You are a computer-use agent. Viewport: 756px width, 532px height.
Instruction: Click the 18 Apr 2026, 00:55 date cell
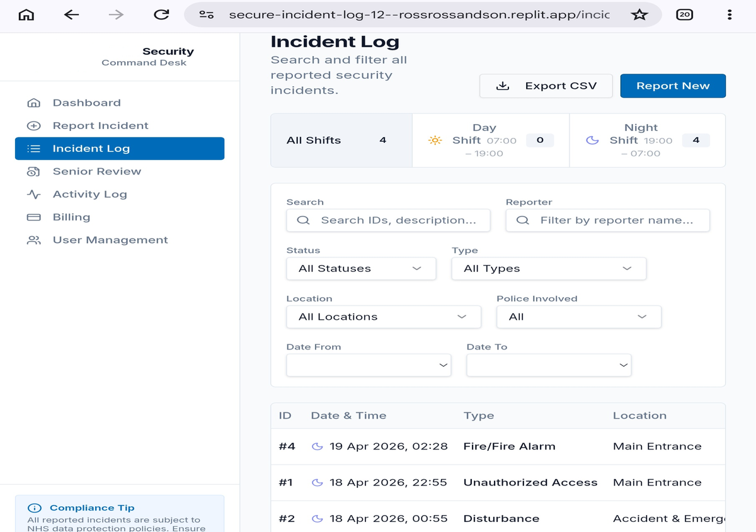coord(388,519)
